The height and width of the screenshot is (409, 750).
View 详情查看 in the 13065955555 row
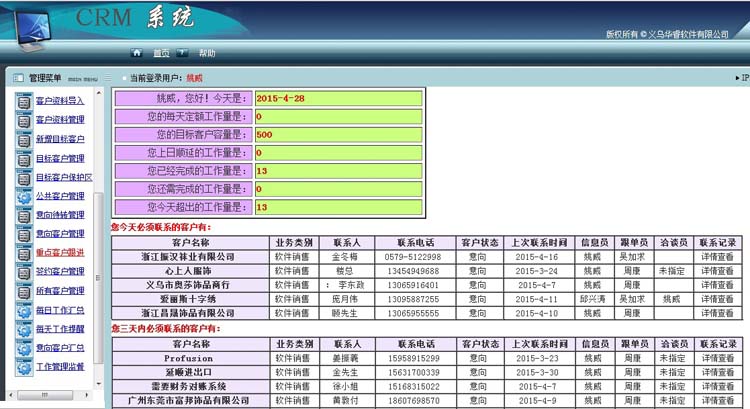(x=717, y=313)
